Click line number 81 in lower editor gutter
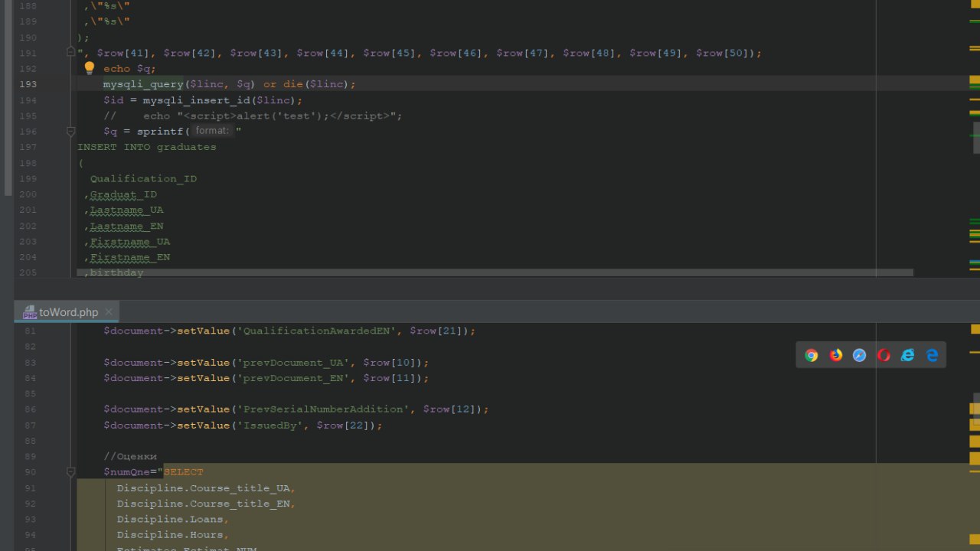This screenshot has height=551, width=980. click(30, 331)
